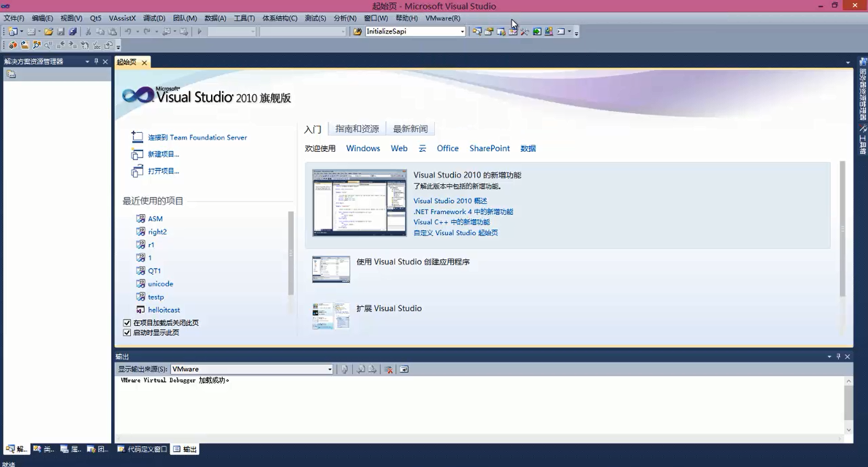The image size is (868, 467).
Task: Click the VAssistX find symbol icon
Action: point(36,45)
